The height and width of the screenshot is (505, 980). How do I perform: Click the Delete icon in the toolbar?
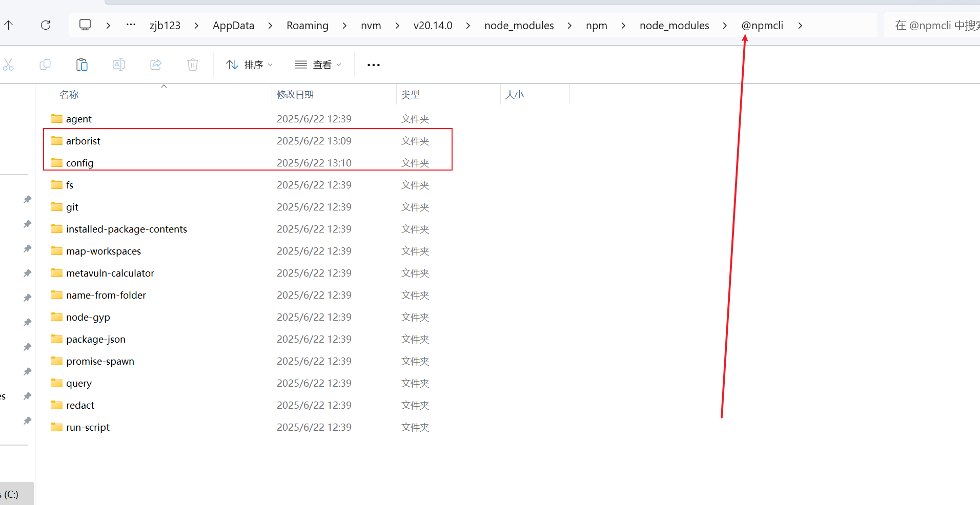click(x=192, y=65)
